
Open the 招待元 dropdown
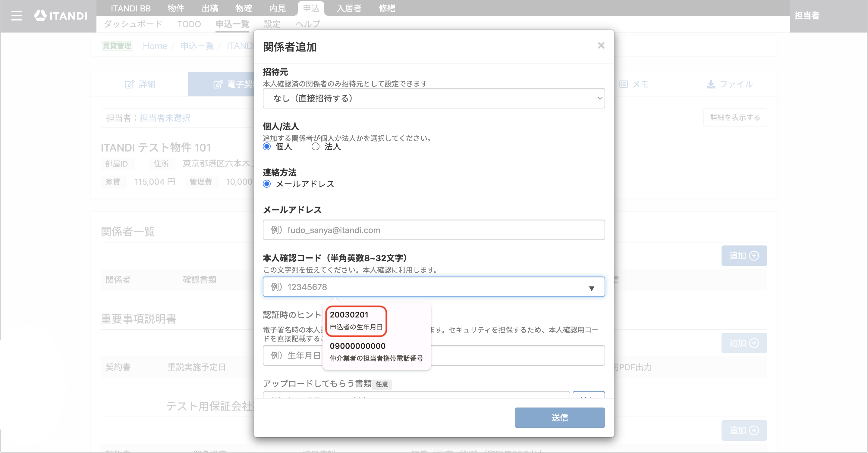tap(434, 98)
